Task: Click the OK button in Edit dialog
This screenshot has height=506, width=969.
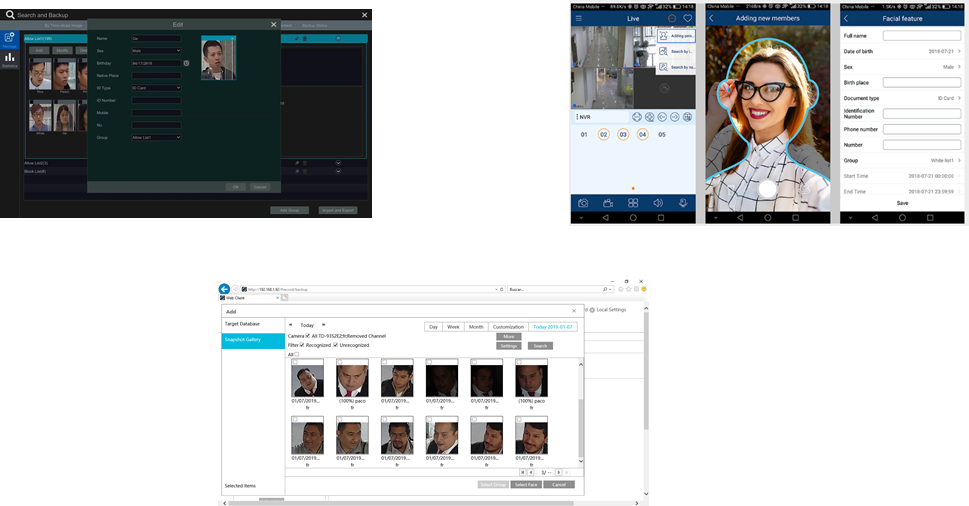Action: point(235,187)
